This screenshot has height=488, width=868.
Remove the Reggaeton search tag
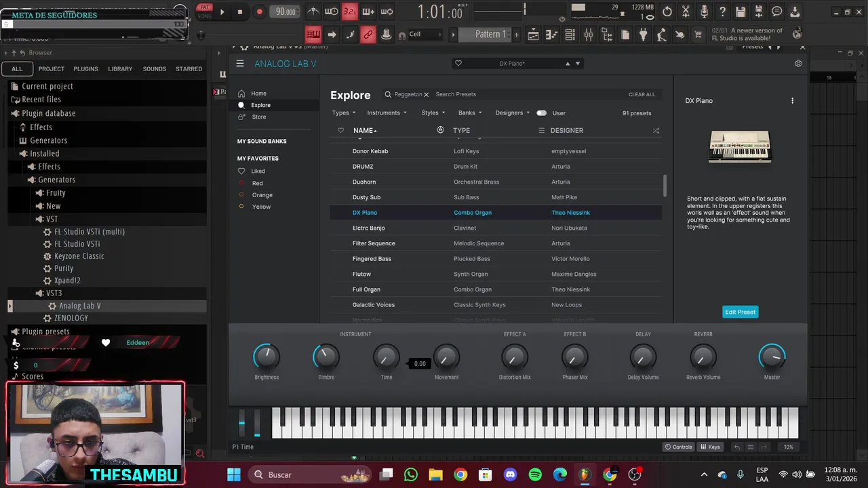tap(427, 95)
